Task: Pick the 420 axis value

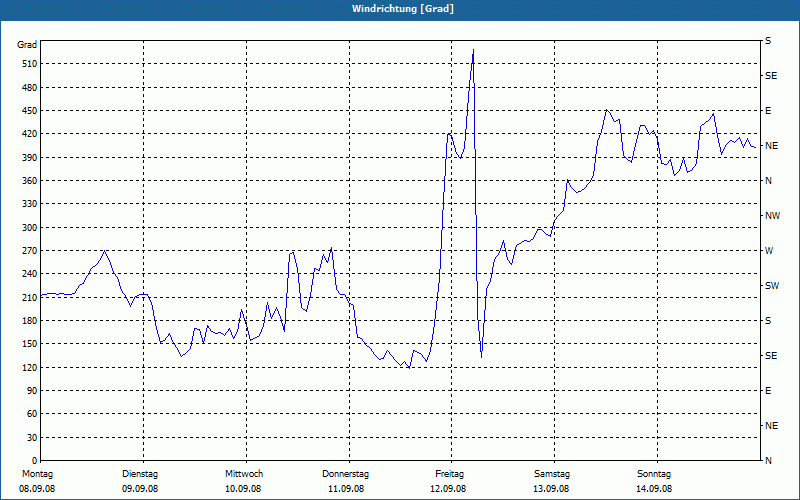Action: 30,134
